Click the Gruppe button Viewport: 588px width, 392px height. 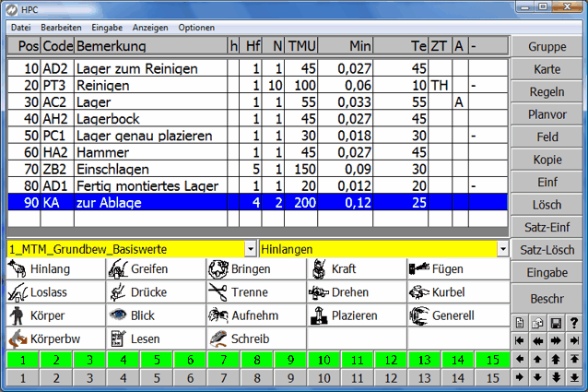point(548,47)
